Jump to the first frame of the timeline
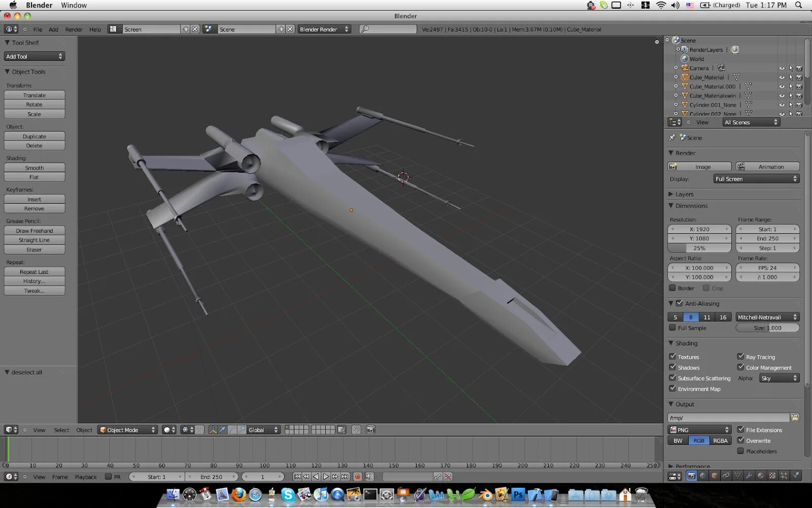 click(297, 477)
